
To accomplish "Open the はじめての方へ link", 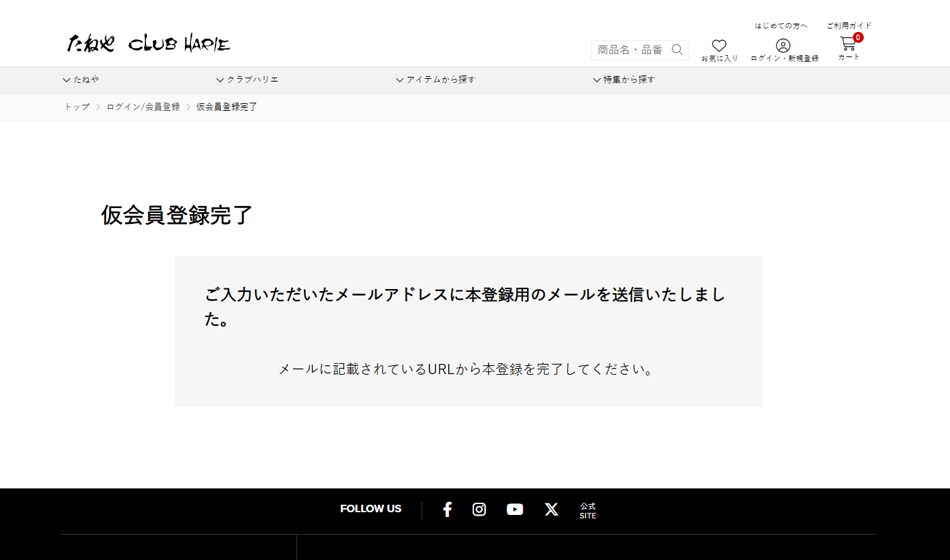I will pyautogui.click(x=781, y=25).
